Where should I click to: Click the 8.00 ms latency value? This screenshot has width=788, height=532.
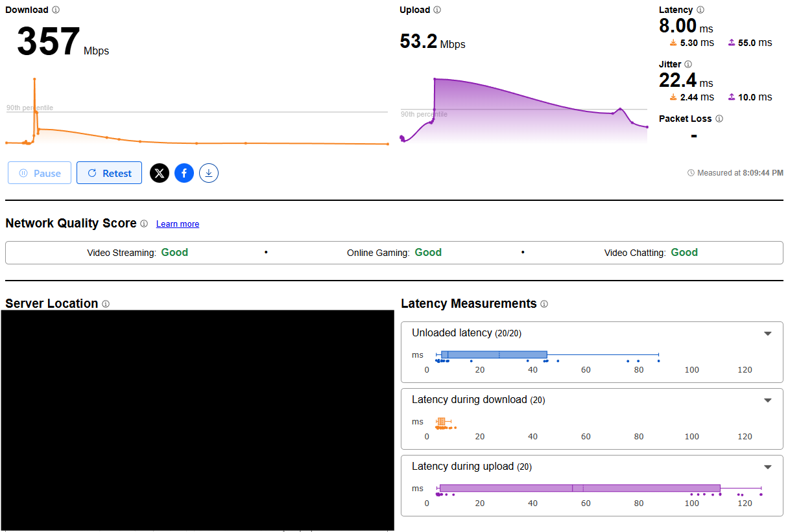click(686, 26)
